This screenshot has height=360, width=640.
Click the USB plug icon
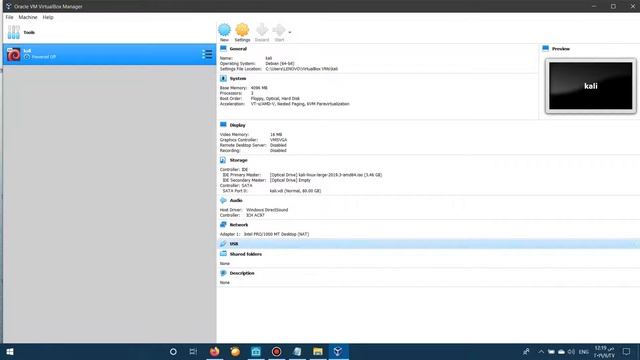[x=223, y=244]
